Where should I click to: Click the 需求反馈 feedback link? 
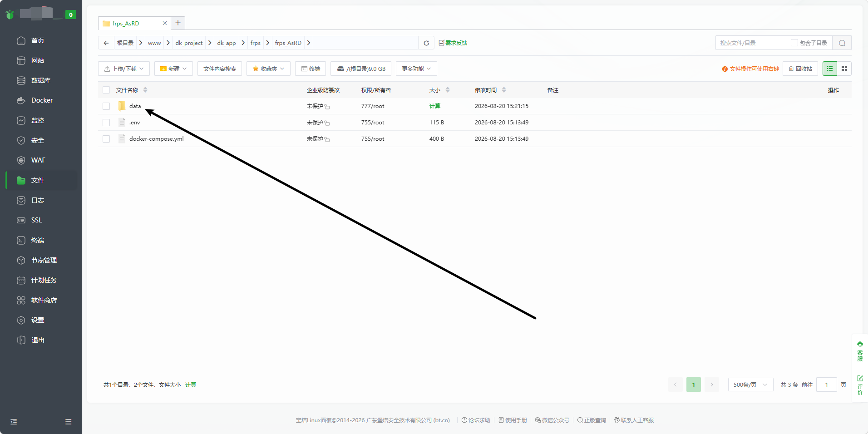coord(453,43)
